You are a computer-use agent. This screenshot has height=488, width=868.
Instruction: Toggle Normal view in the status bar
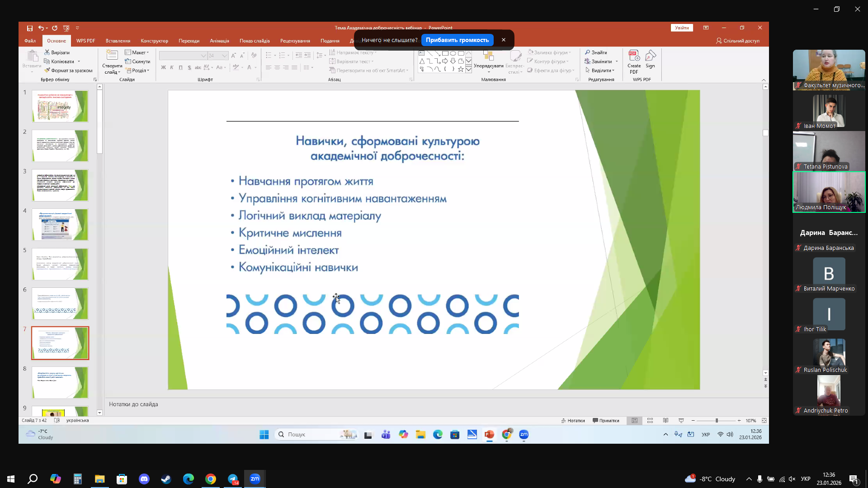[635, 421]
